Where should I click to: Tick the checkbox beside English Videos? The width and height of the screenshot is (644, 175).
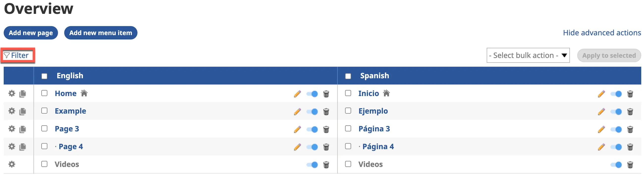point(44,164)
